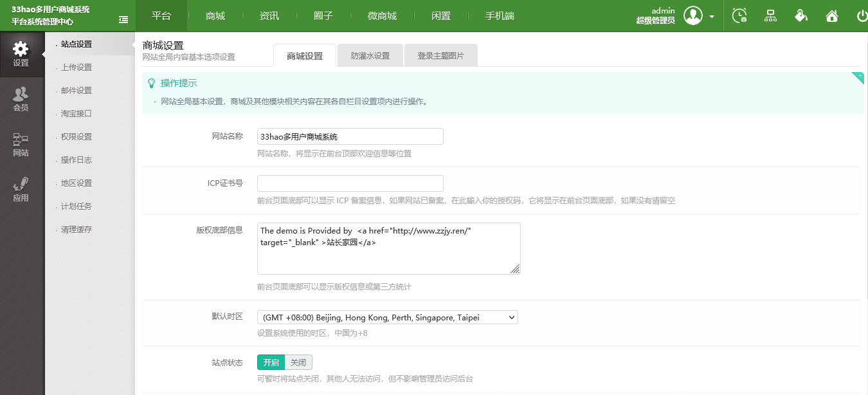
Task: Click the paint bucket theme icon
Action: (x=801, y=16)
